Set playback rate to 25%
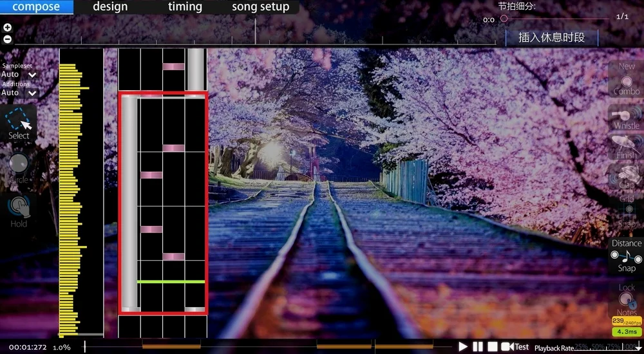The width and height of the screenshot is (644, 354). [581, 347]
